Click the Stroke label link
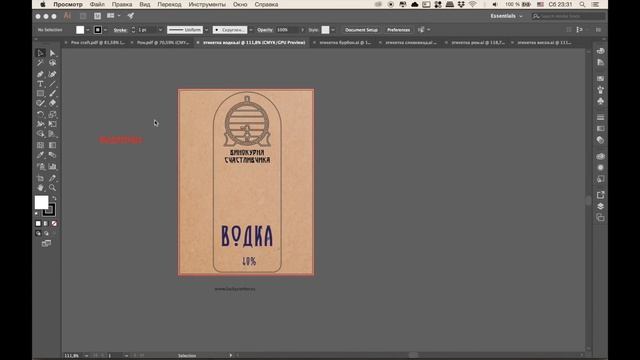Viewport: 640px width, 360px height. pyautogui.click(x=120, y=30)
